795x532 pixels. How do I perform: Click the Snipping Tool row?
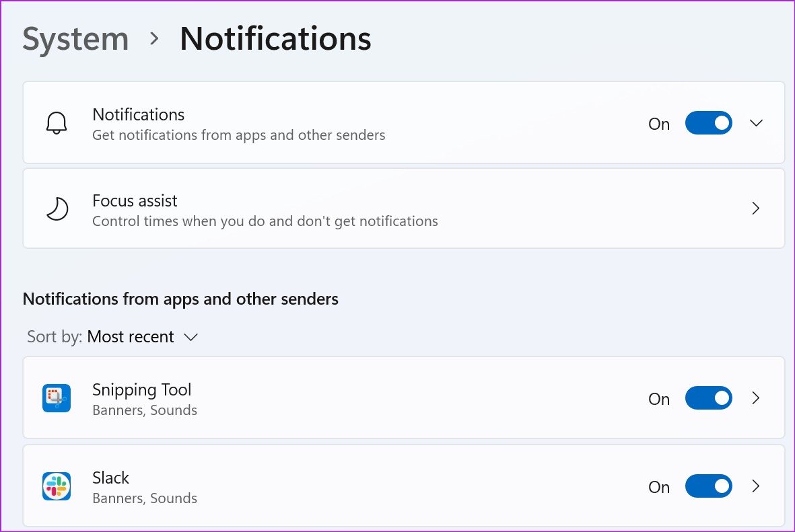(x=337, y=397)
